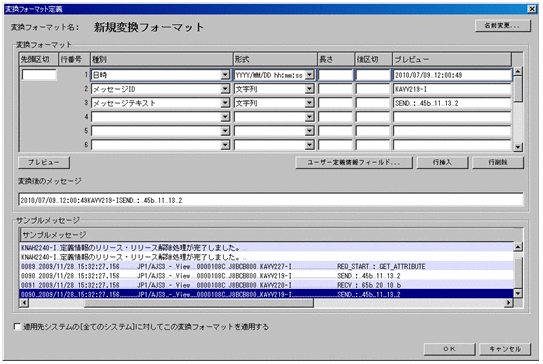Click the 後区切 column header
Screen dimensions: 543x364
(373, 59)
